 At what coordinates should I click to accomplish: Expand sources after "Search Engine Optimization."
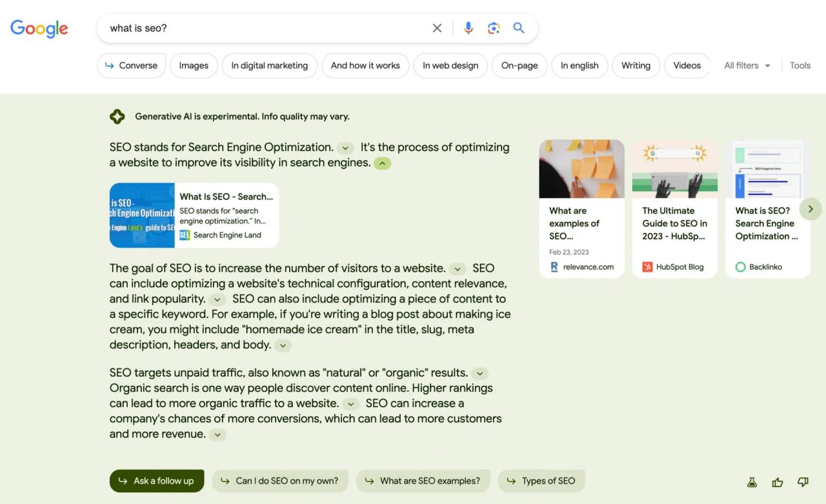tap(345, 148)
